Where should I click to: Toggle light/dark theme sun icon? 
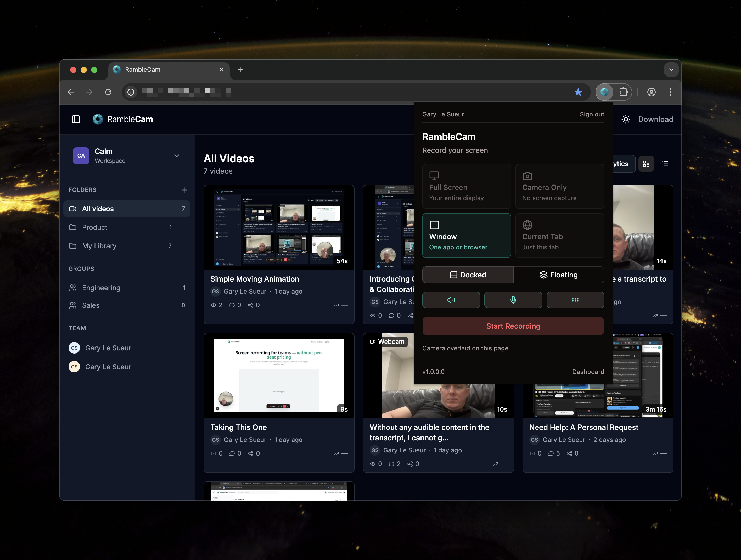click(625, 119)
